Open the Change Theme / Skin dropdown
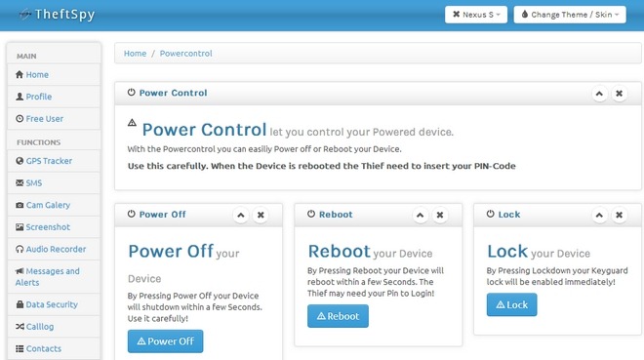 click(570, 15)
